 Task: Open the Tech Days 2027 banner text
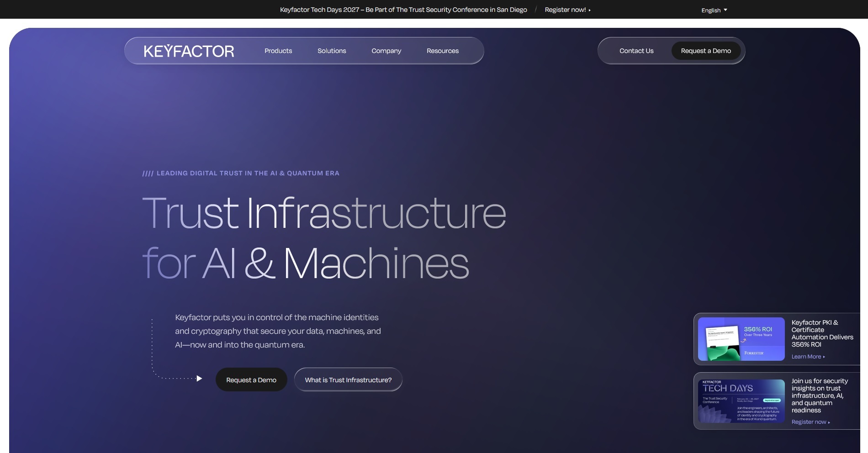point(403,10)
